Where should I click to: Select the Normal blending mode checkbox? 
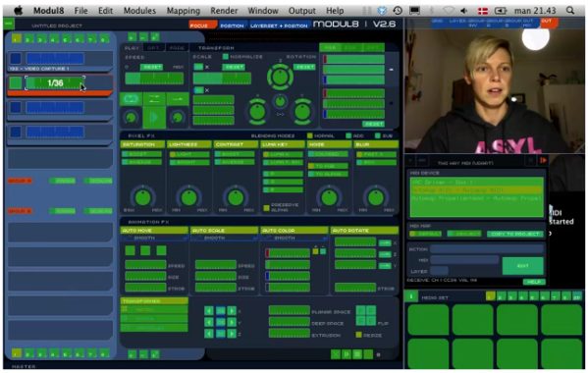[310, 135]
